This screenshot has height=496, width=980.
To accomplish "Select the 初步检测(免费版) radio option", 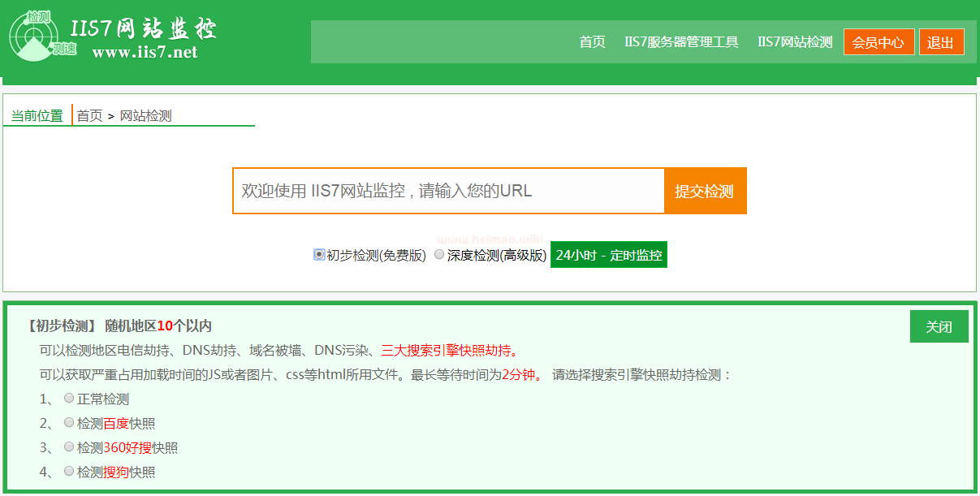I will [x=319, y=255].
